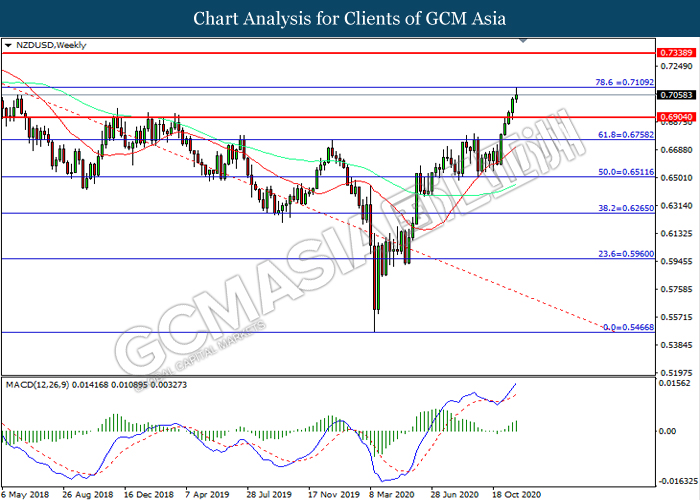The width and height of the screenshot is (700, 500).
Task: Click the 0.0=0.54668 Fibonacci label
Action: [629, 328]
